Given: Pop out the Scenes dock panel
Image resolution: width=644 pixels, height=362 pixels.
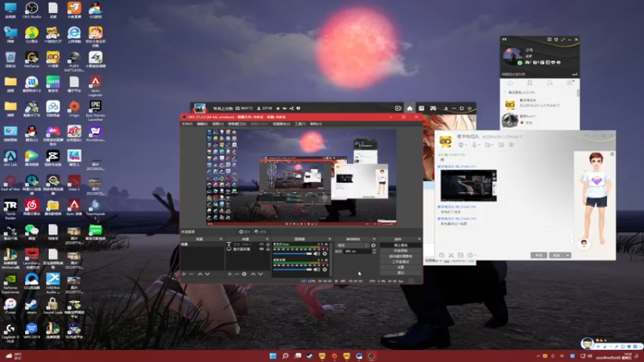Looking at the screenshot, I should click(221, 239).
